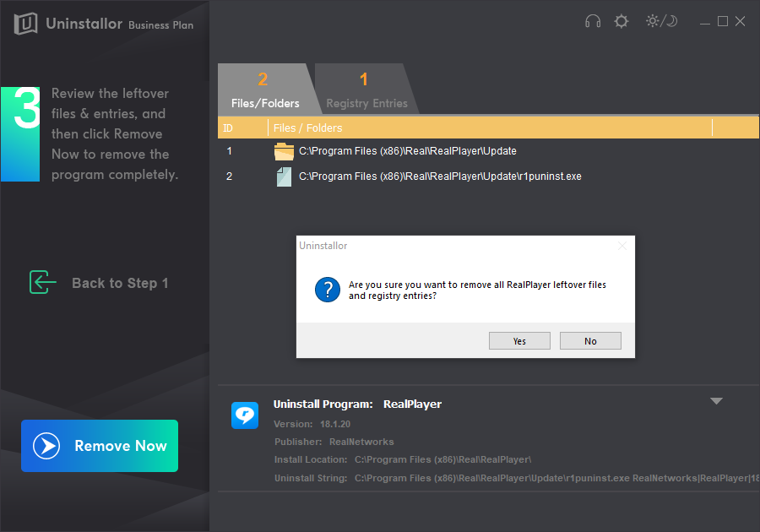The width and height of the screenshot is (760, 532).
Task: Cancel removal by clicking No
Action: 590,340
